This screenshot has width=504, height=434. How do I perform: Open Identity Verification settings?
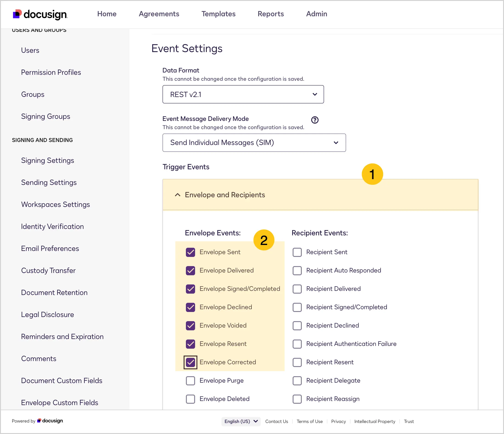click(52, 227)
